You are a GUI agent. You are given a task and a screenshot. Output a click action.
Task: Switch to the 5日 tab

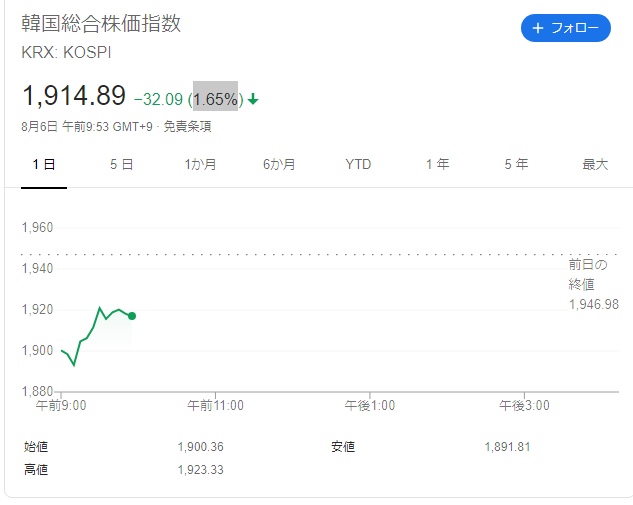click(x=121, y=165)
